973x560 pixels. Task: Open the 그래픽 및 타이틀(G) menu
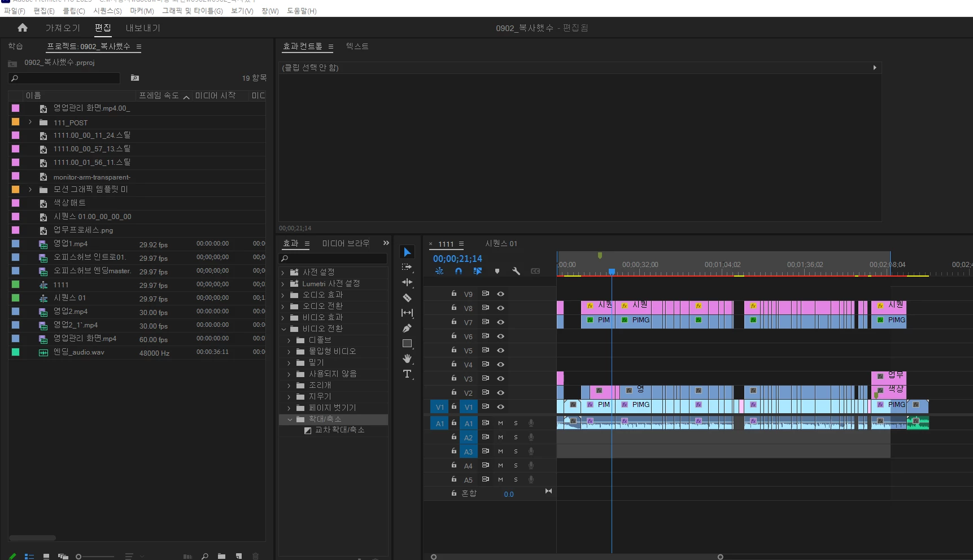point(193,11)
